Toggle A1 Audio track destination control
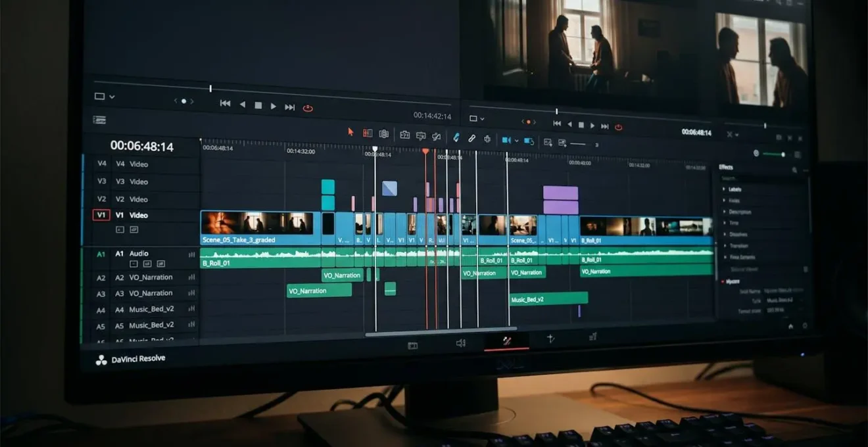868x447 pixels. (101, 254)
